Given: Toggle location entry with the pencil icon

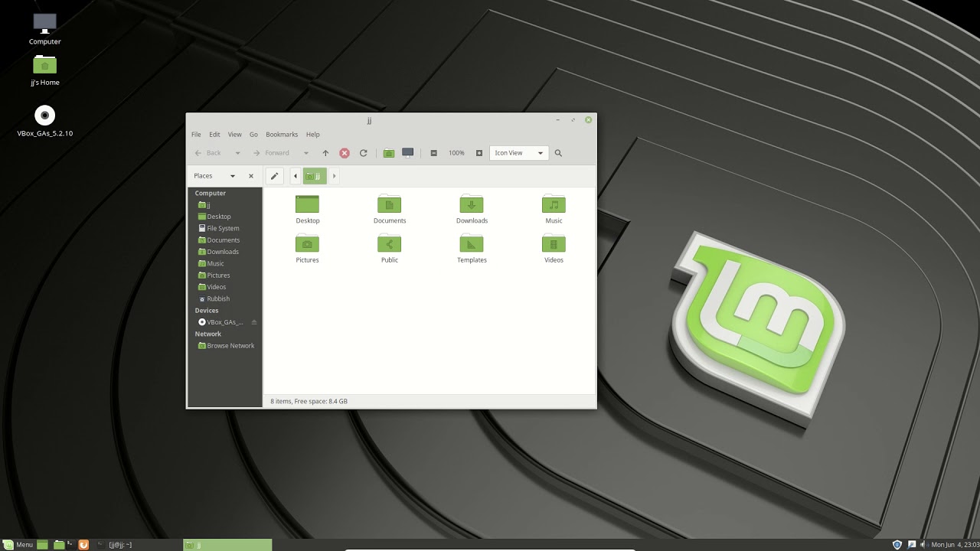Looking at the screenshot, I should [x=275, y=176].
